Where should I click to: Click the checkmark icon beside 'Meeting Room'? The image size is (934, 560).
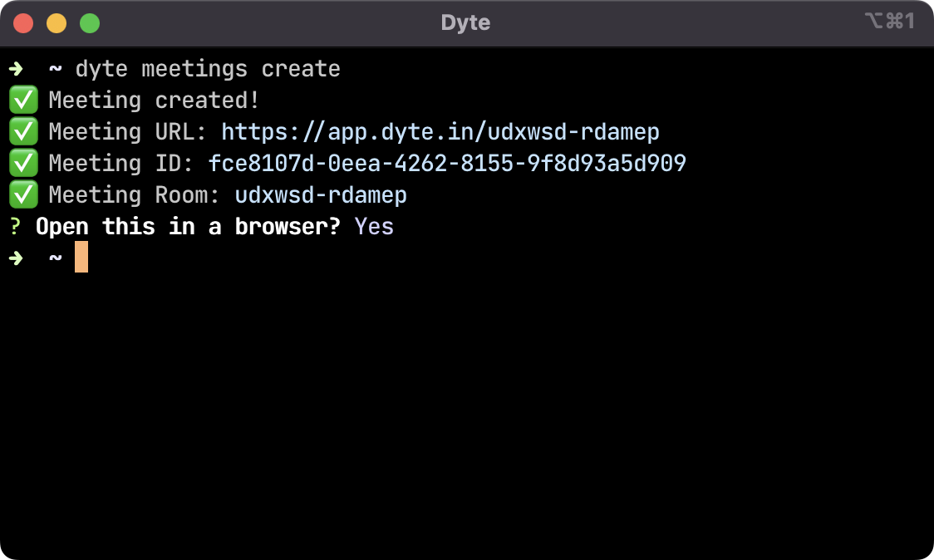22,194
